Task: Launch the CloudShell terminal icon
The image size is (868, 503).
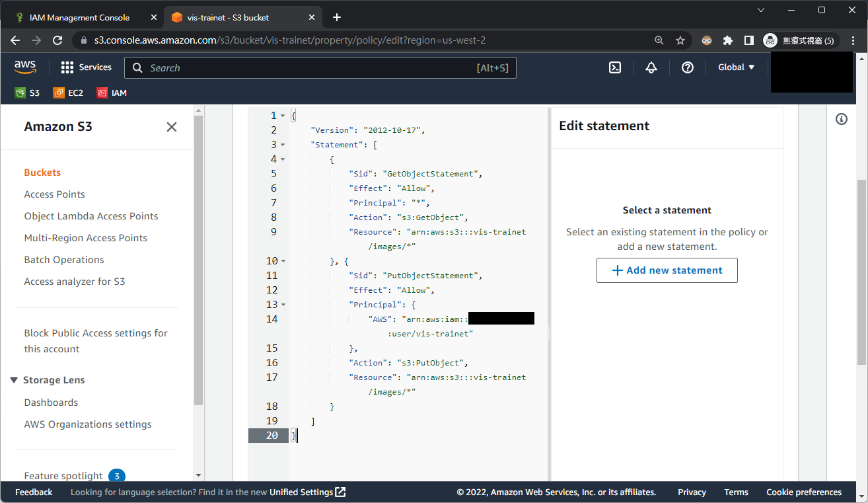Action: point(615,67)
